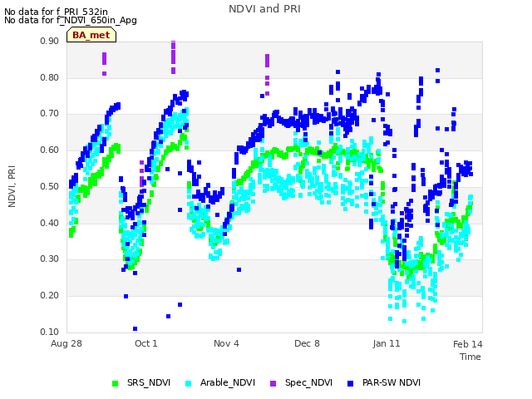Select the Spec_NDVI legend label
The image size is (532, 399).
point(308,382)
